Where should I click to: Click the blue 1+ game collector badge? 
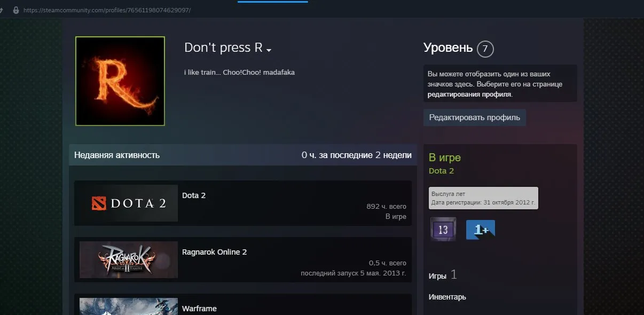[480, 230]
